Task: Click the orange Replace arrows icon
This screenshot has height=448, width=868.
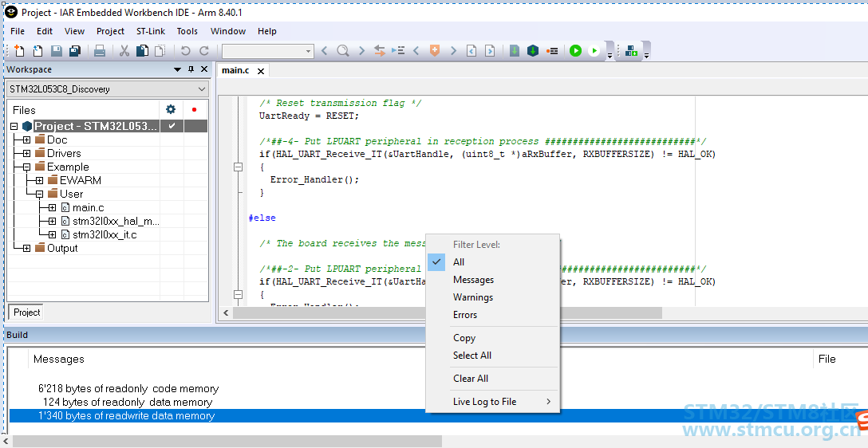Action: [379, 51]
